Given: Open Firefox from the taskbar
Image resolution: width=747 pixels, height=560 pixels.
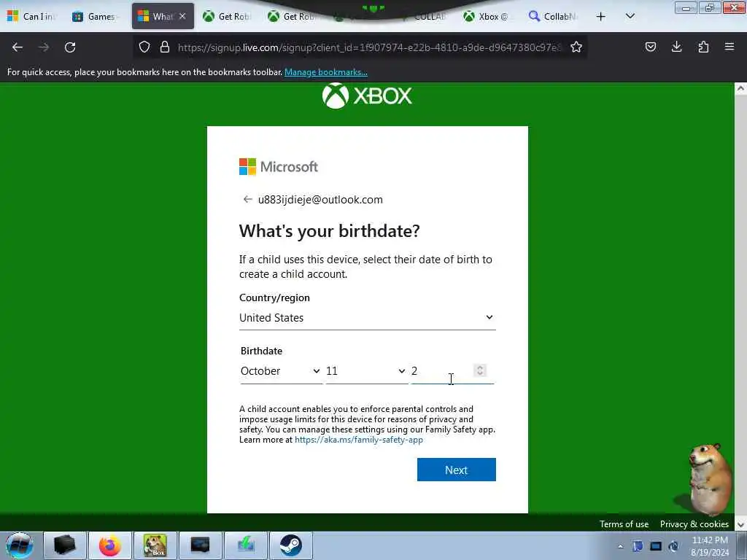Looking at the screenshot, I should 110,545.
